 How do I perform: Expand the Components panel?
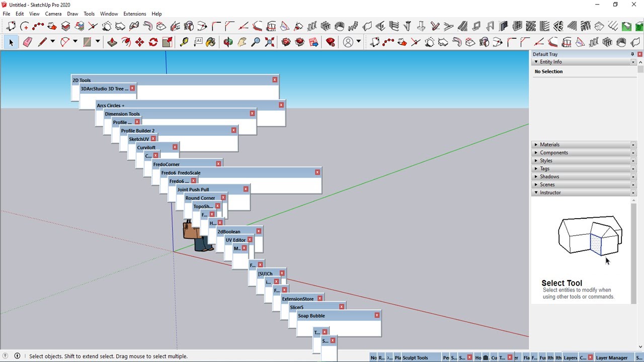pos(536,153)
